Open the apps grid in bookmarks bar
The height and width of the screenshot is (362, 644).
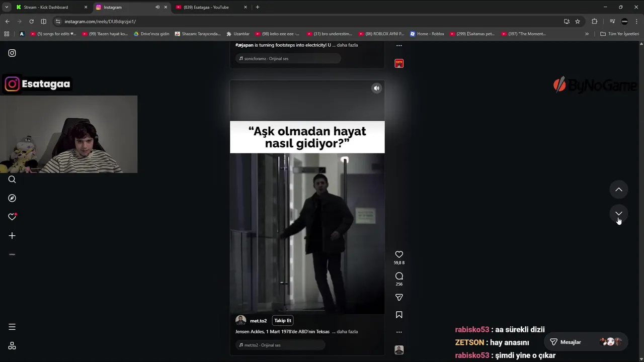pyautogui.click(x=7, y=34)
